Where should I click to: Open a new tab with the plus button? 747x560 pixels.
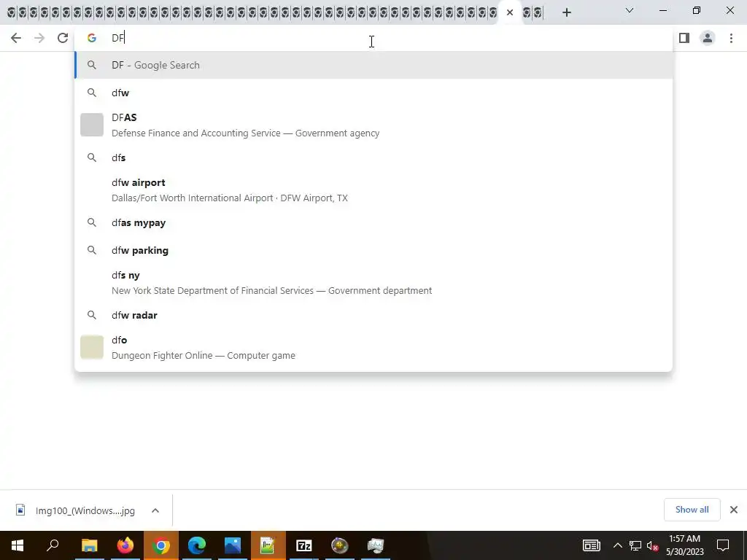tap(566, 12)
